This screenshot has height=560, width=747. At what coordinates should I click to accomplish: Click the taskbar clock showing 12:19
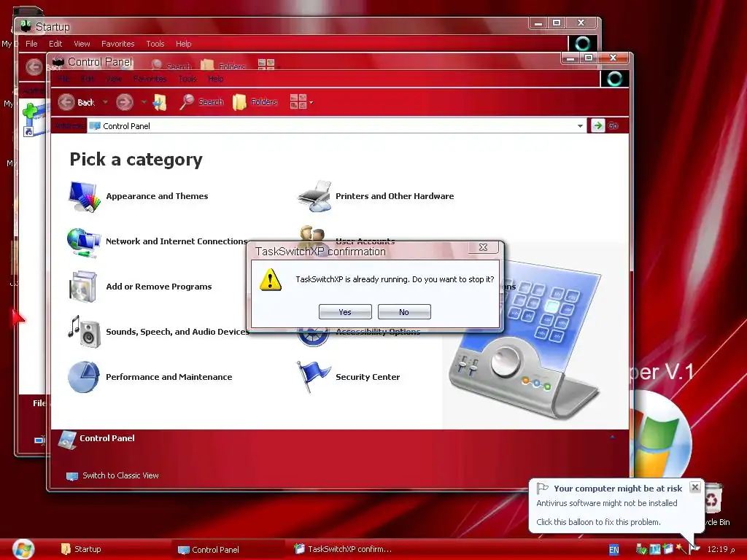[x=721, y=549]
